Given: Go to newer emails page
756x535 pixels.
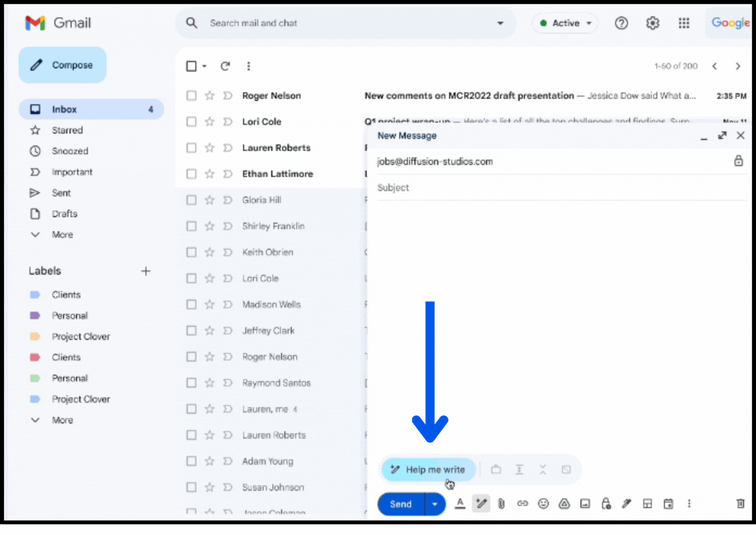Looking at the screenshot, I should point(715,66).
